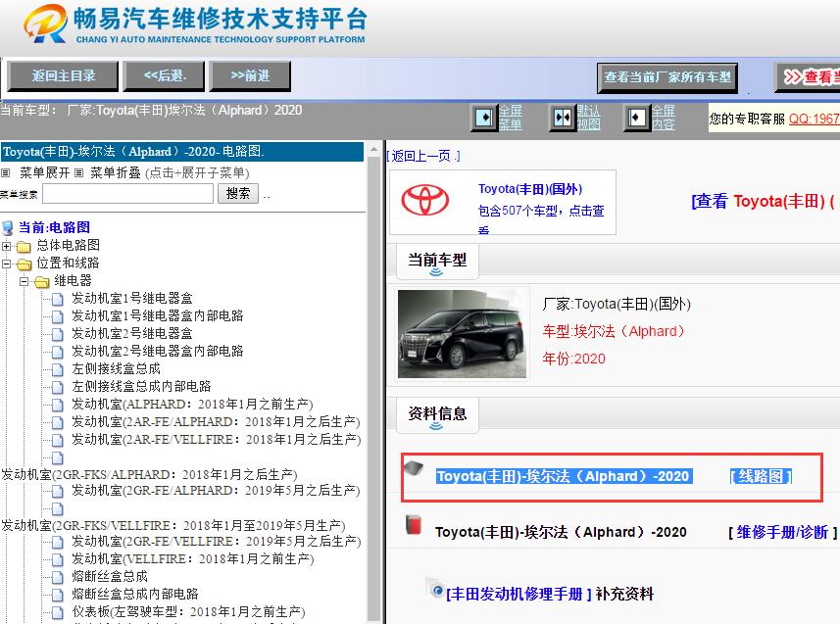
Task: Click the 返回上一页 link
Action: point(423,156)
